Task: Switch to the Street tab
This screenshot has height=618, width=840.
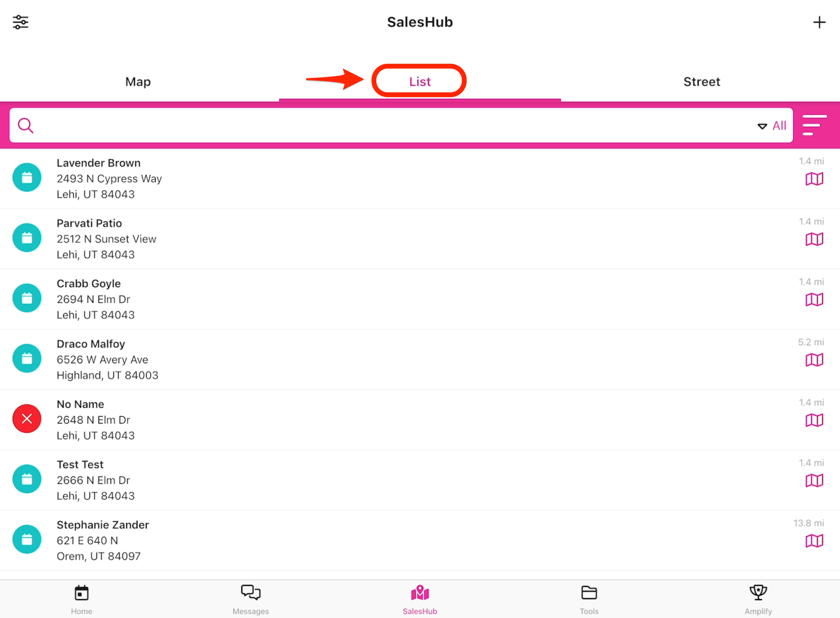Action: pos(702,81)
